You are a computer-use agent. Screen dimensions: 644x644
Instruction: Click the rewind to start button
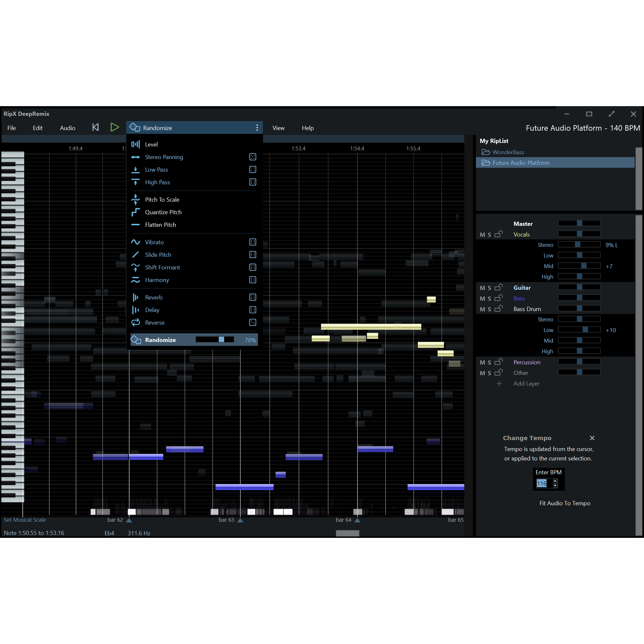click(x=95, y=127)
